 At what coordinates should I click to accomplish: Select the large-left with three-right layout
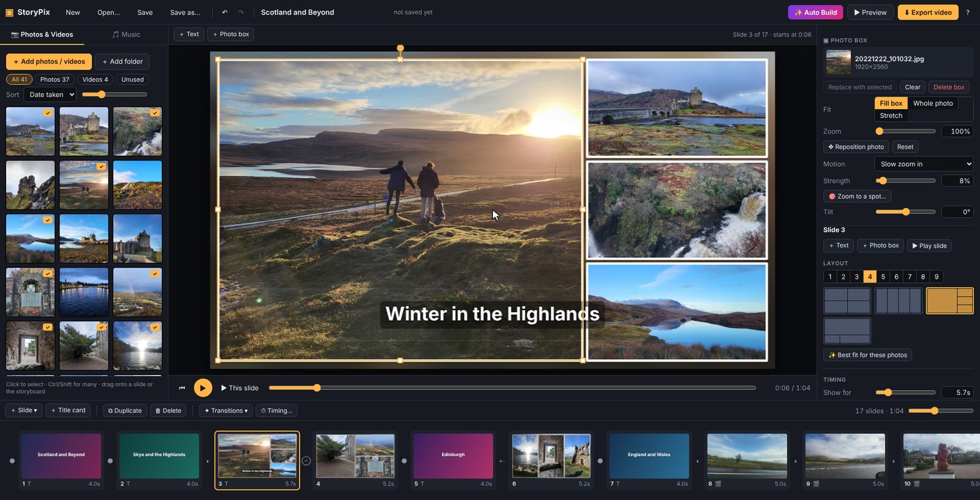pos(950,301)
